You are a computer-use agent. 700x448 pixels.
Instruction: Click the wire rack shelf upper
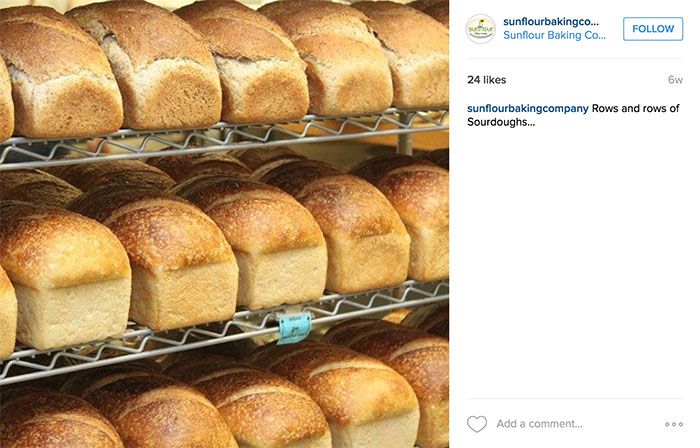pyautogui.click(x=224, y=138)
